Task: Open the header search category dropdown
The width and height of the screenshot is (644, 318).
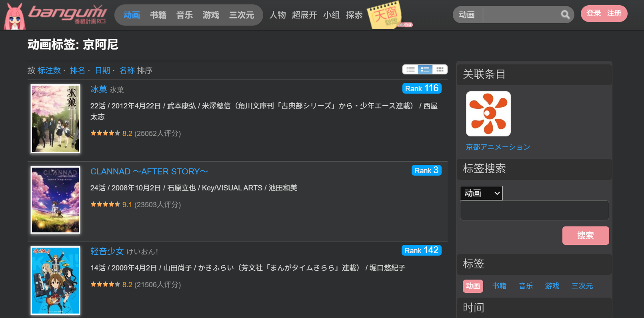Action: coord(468,15)
